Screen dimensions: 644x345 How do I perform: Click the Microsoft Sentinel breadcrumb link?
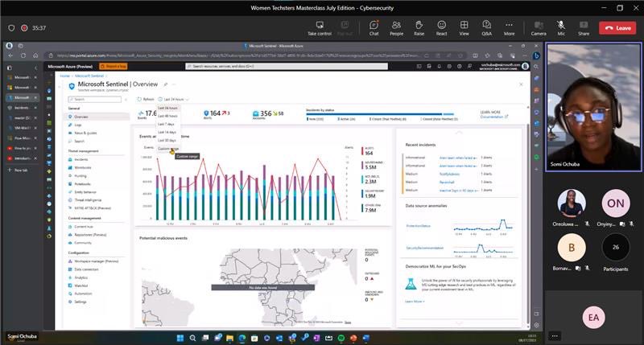[89, 76]
